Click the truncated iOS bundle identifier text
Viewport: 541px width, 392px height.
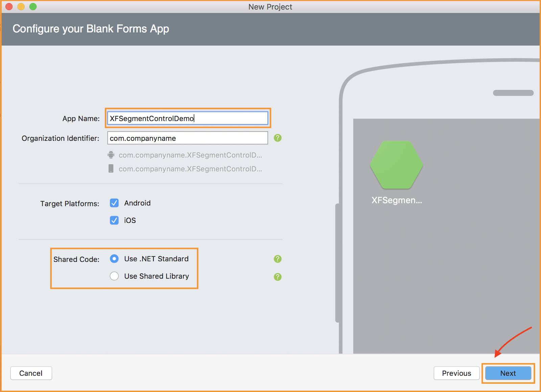190,169
